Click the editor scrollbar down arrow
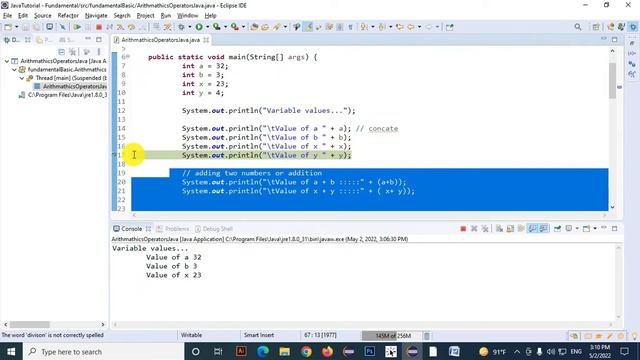The image size is (640, 360). [x=612, y=207]
